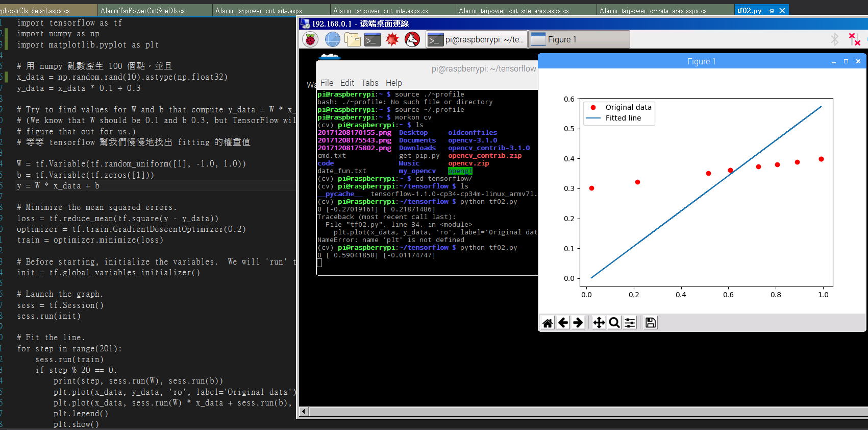Go forward to the next plot view
Image resolution: width=868 pixels, height=430 pixels.
click(578, 323)
